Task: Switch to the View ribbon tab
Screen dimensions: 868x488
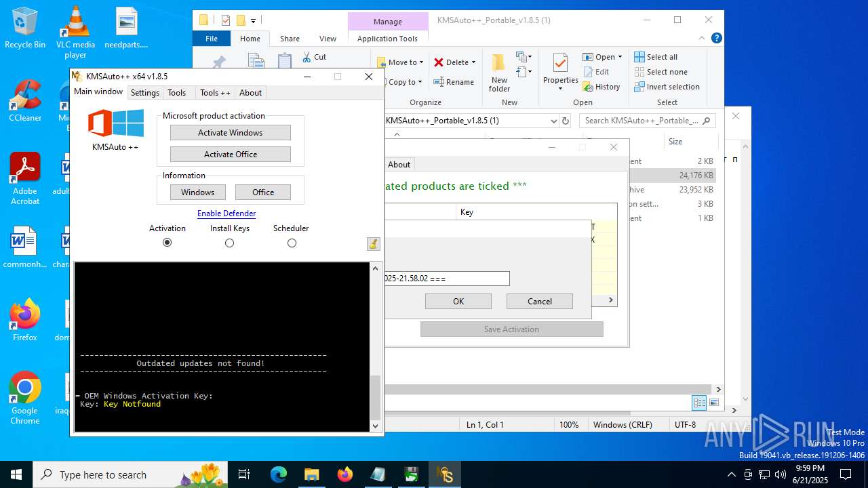Action: 328,39
